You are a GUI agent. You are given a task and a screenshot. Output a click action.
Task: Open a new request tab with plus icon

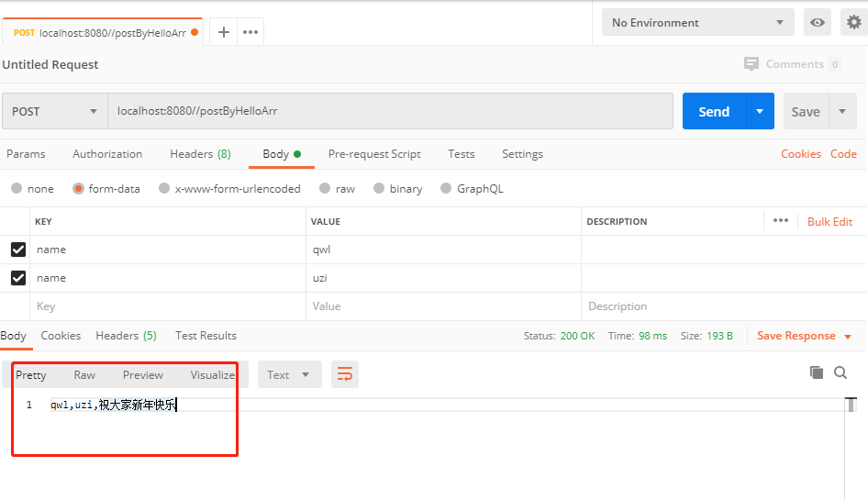coord(224,32)
